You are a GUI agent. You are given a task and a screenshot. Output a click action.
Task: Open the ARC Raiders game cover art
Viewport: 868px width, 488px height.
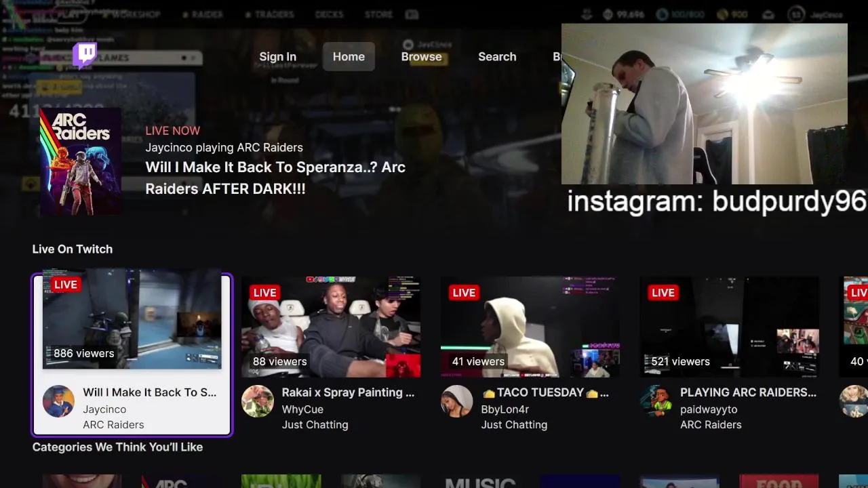(80, 161)
